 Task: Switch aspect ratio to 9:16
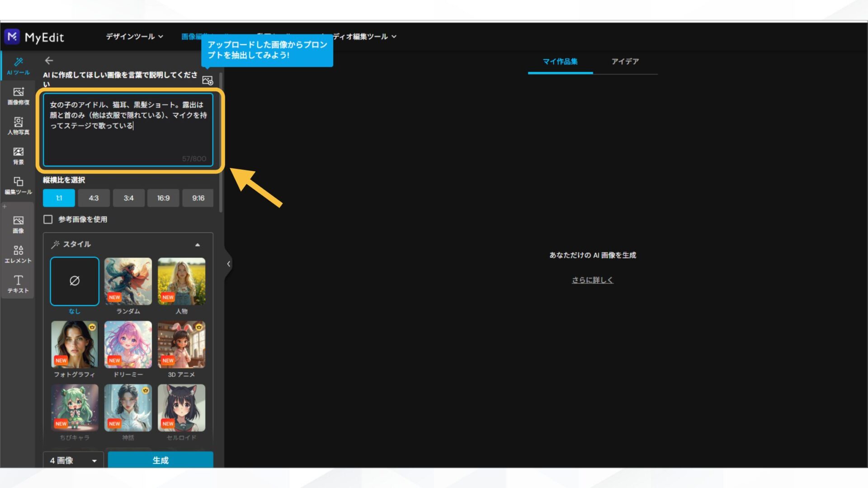(x=198, y=198)
